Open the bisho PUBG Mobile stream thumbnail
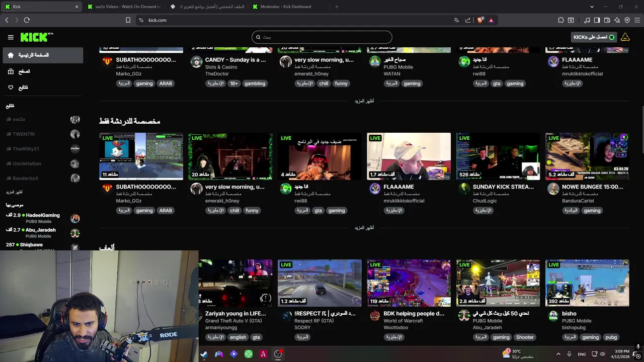 coord(587,283)
